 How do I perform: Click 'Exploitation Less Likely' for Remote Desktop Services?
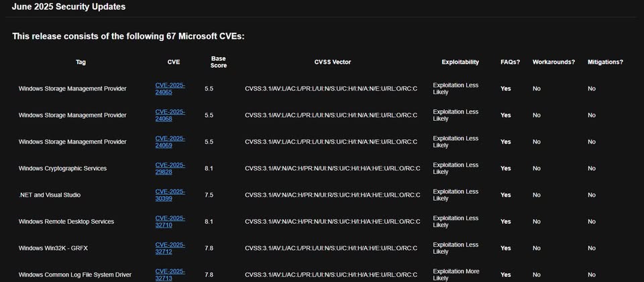(x=455, y=222)
